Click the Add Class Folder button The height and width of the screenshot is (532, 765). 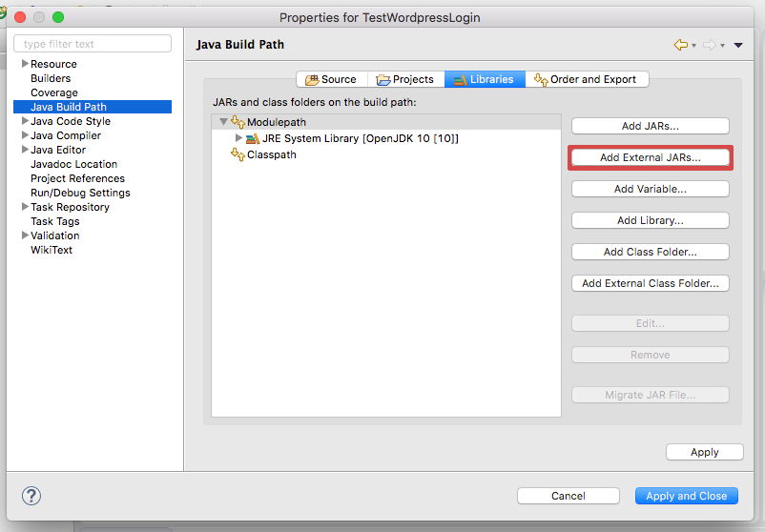coord(650,252)
